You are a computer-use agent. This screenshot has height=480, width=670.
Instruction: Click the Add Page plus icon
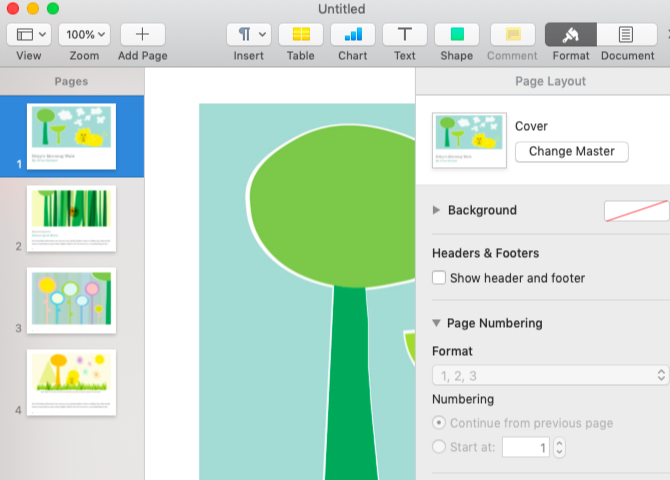142,34
